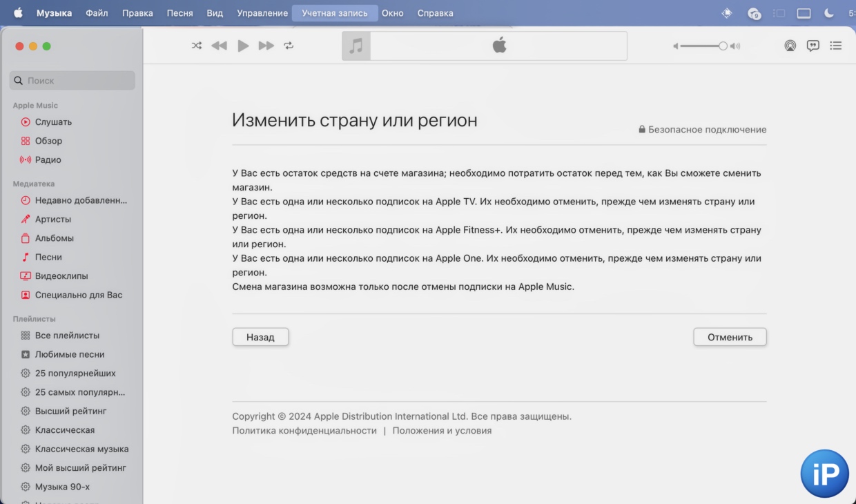The image size is (856, 504).
Task: Open the Вид menu
Action: point(215,13)
